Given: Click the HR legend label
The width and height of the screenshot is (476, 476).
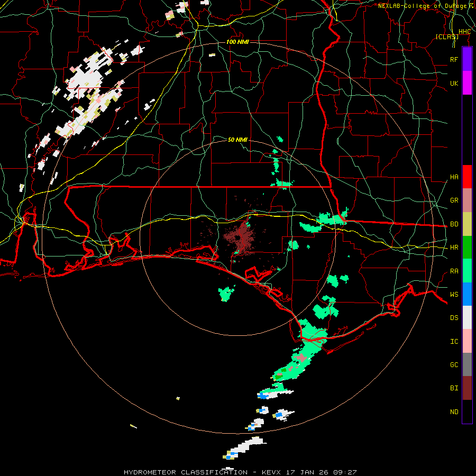Looking at the screenshot, I should (454, 248).
